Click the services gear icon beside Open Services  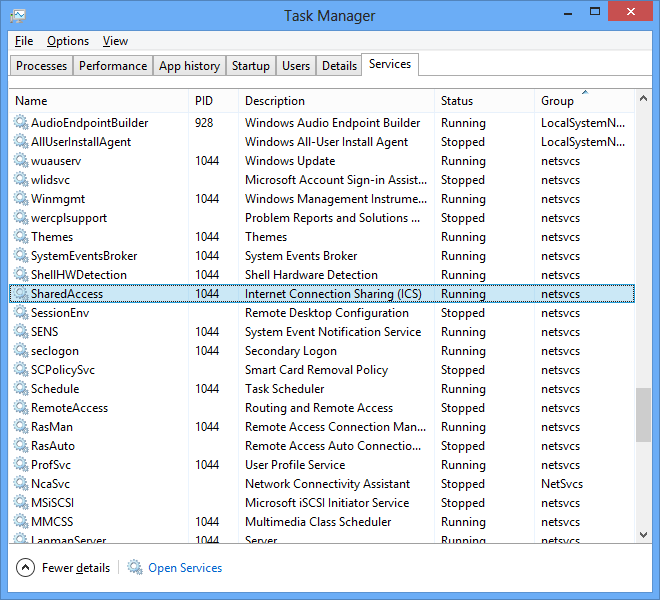tap(135, 568)
